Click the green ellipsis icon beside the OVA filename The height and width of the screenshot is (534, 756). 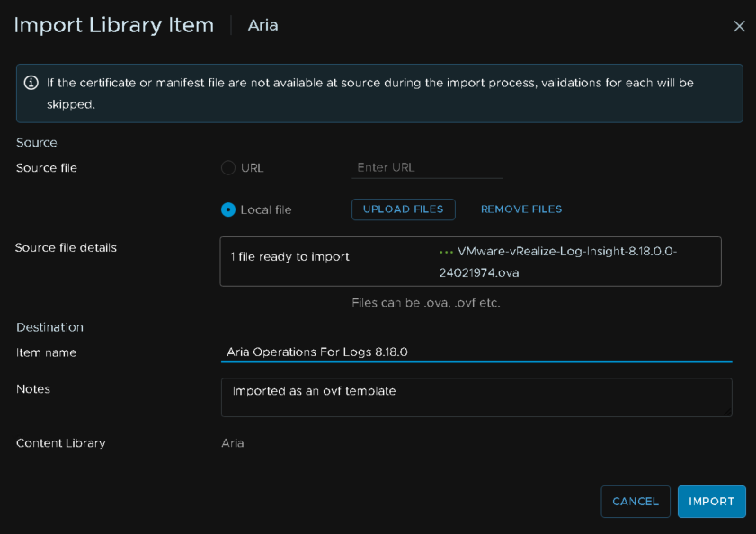pos(446,252)
